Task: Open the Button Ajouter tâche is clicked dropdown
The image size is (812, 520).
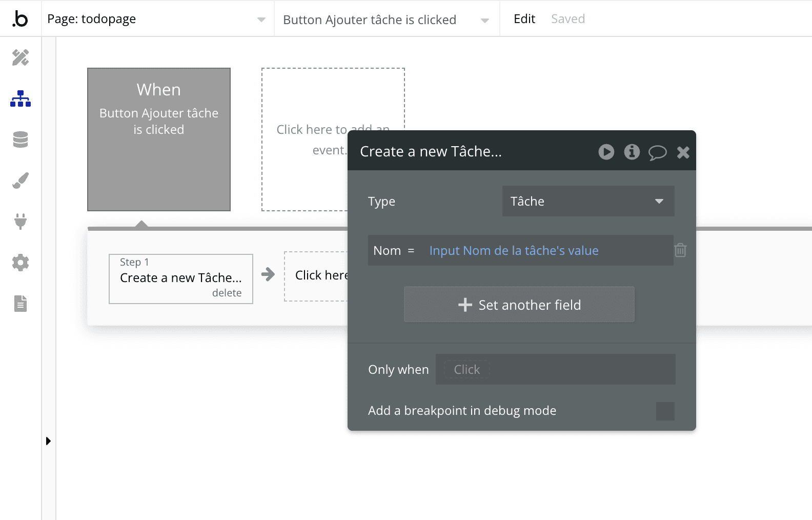Action: (387, 19)
